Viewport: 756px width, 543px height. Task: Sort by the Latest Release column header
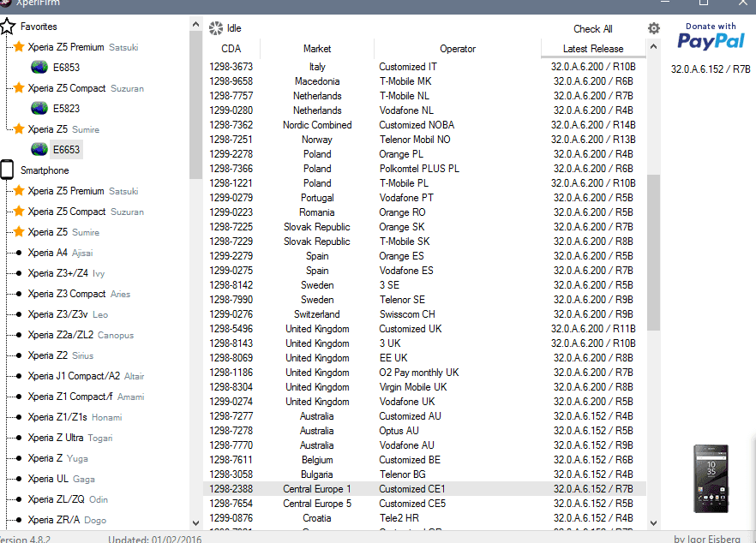[593, 49]
